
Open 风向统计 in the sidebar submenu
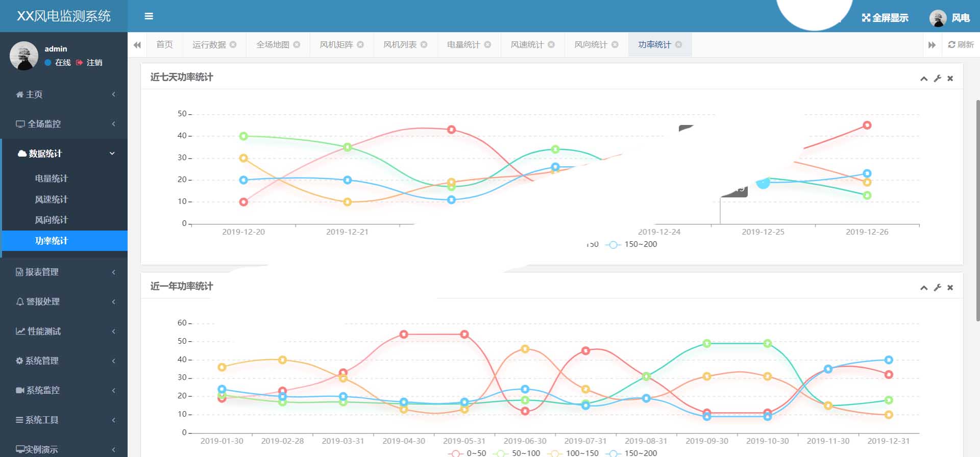click(51, 220)
